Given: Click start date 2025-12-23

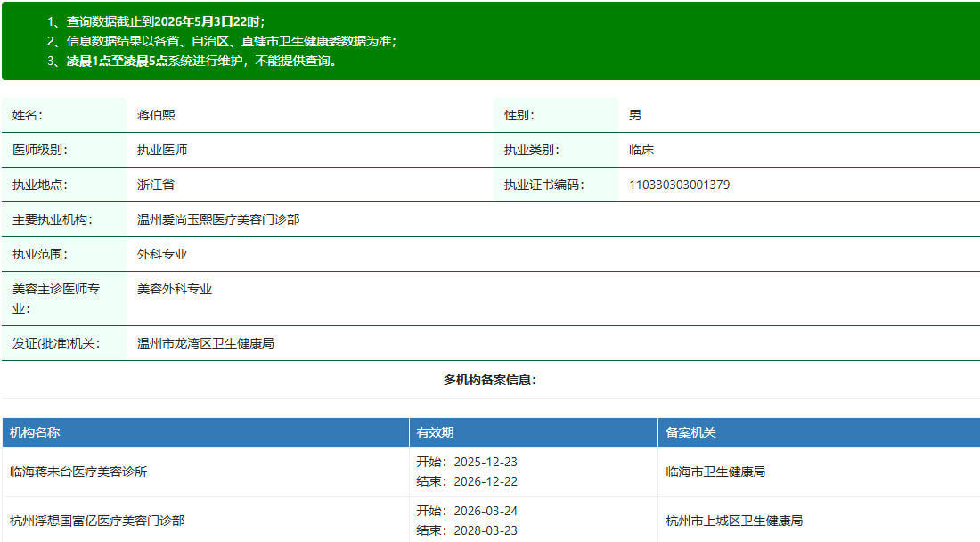Looking at the screenshot, I should click(x=486, y=462).
